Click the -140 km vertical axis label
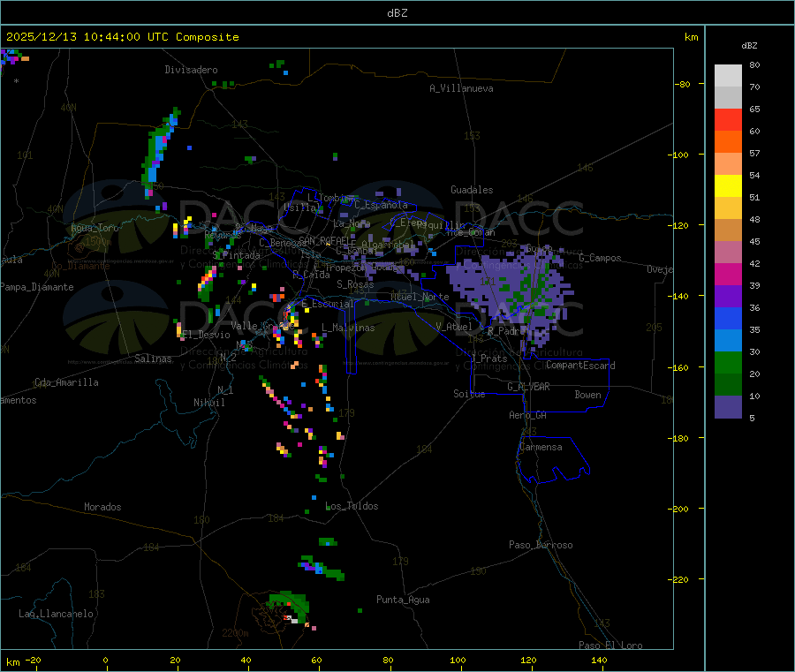The height and width of the screenshot is (672, 795). pos(680,296)
